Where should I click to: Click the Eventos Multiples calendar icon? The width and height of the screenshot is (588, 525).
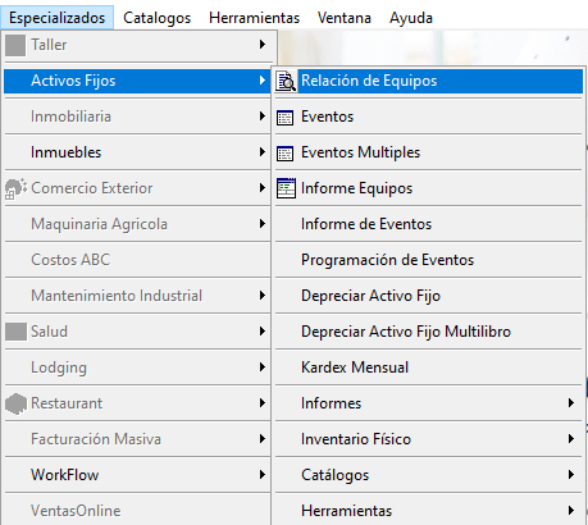pos(285,153)
